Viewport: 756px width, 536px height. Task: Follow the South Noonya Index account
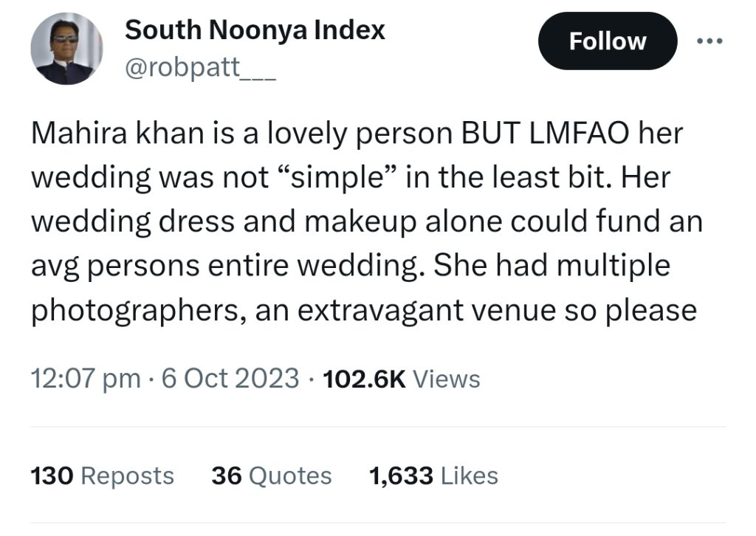point(608,41)
